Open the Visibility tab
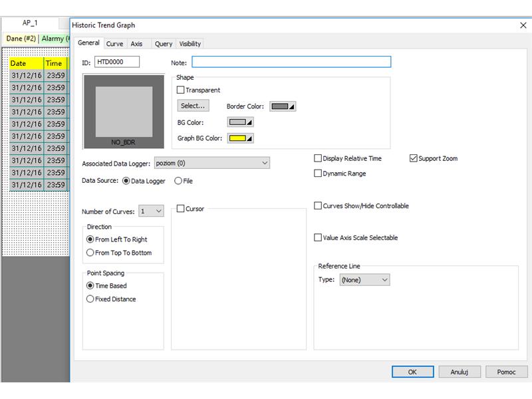This screenshot has height=399, width=532. click(190, 44)
